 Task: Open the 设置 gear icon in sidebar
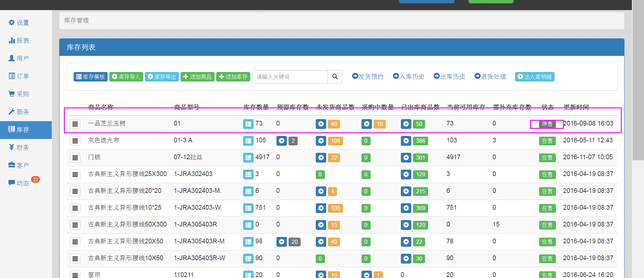(x=12, y=23)
